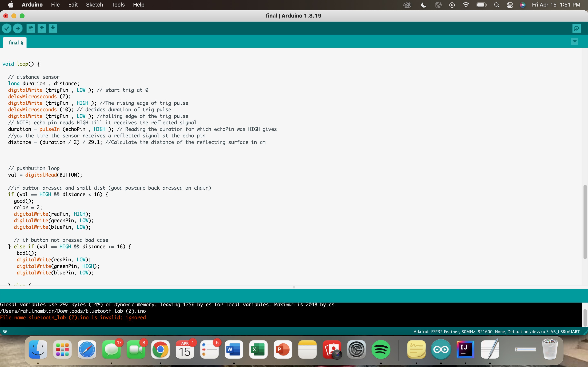Click the Verify checkmark button
This screenshot has width=588, height=367.
tap(7, 28)
